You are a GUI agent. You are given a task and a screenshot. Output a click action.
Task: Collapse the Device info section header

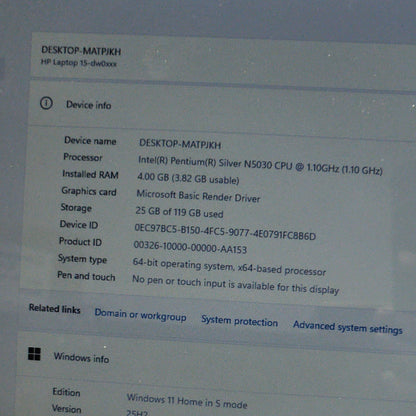click(220, 107)
